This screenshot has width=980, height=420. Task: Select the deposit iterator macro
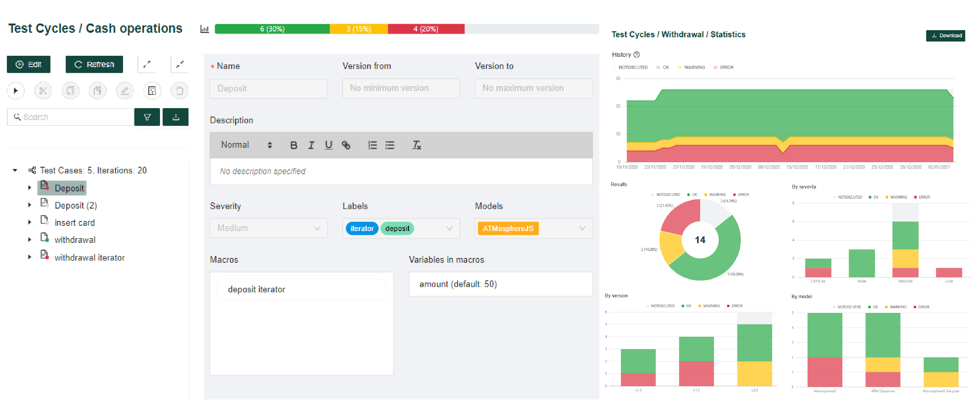(x=302, y=289)
